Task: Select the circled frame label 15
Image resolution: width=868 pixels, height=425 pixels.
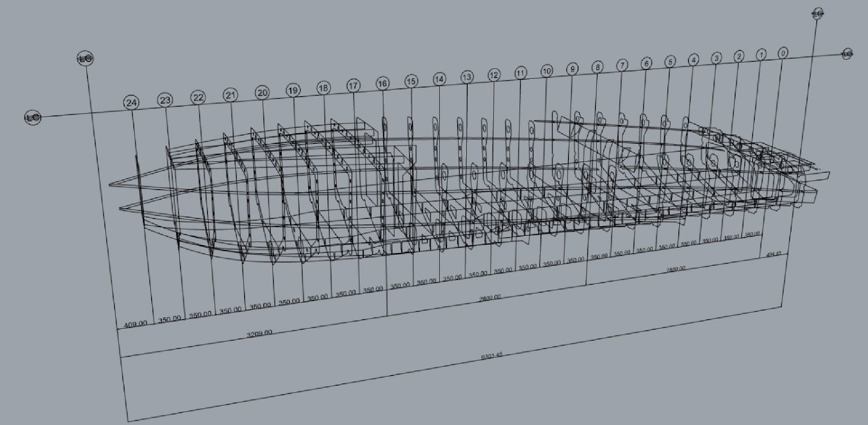Action: (411, 81)
